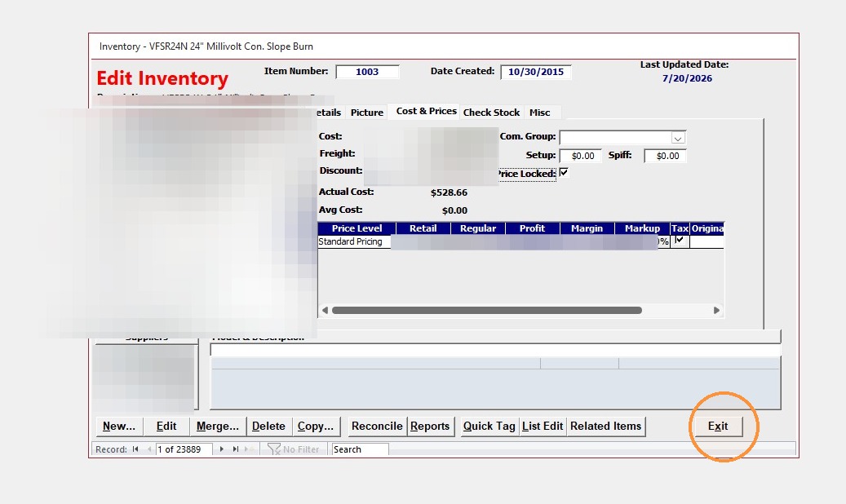Switch to the Picture tab
The width and height of the screenshot is (846, 504).
[367, 113]
